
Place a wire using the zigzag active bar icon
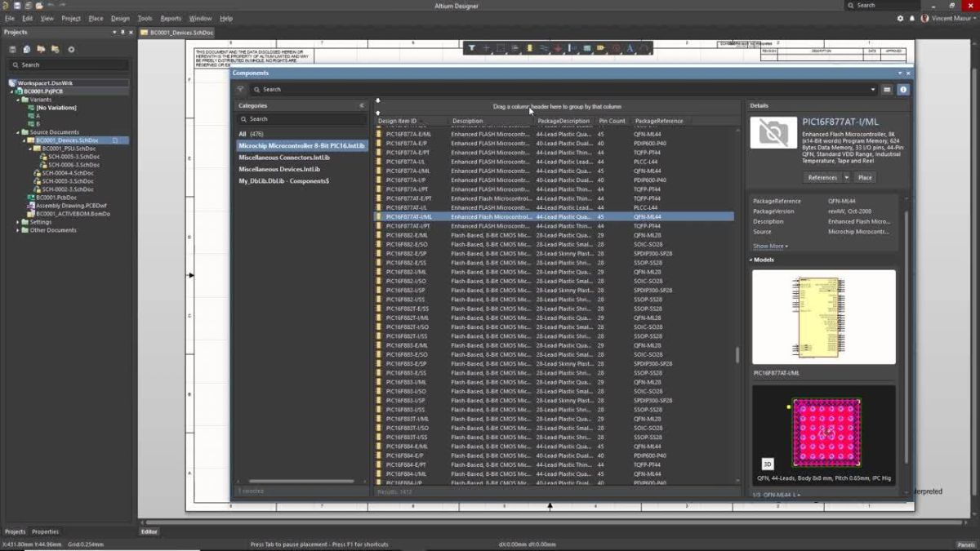[x=546, y=48]
